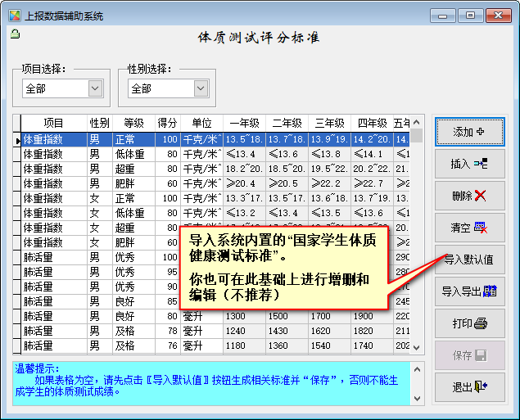The image size is (520, 420).
Task: Click the 得分 column header
Action: pyautogui.click(x=167, y=123)
